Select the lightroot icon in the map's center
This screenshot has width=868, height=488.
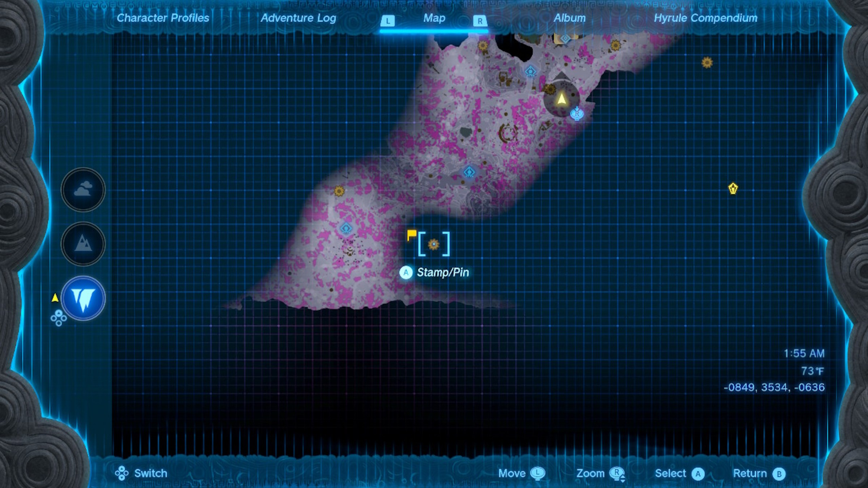[x=469, y=172]
